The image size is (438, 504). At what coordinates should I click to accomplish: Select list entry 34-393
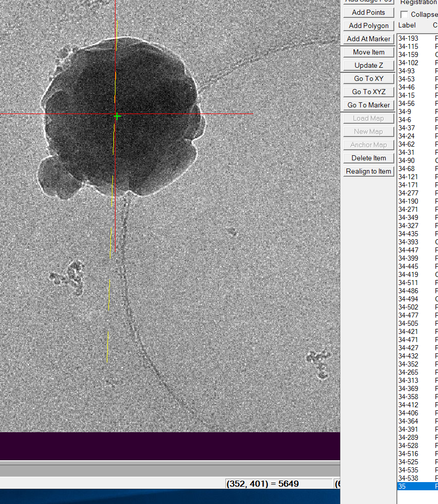(x=418, y=242)
